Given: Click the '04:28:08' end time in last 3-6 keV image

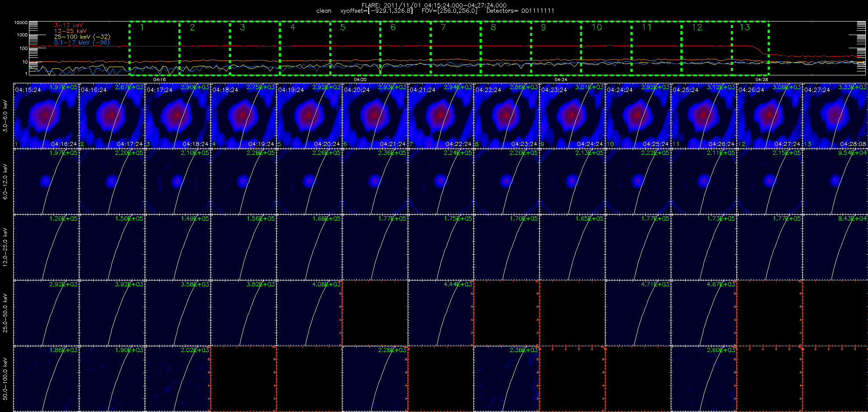Looking at the screenshot, I should [853, 144].
